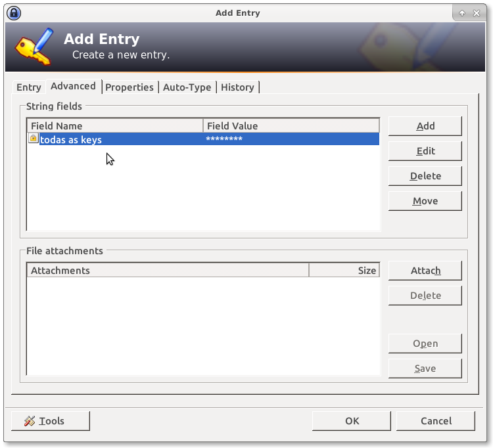The image size is (493, 448).
Task: Click the Attachments column header
Action: coord(168,271)
